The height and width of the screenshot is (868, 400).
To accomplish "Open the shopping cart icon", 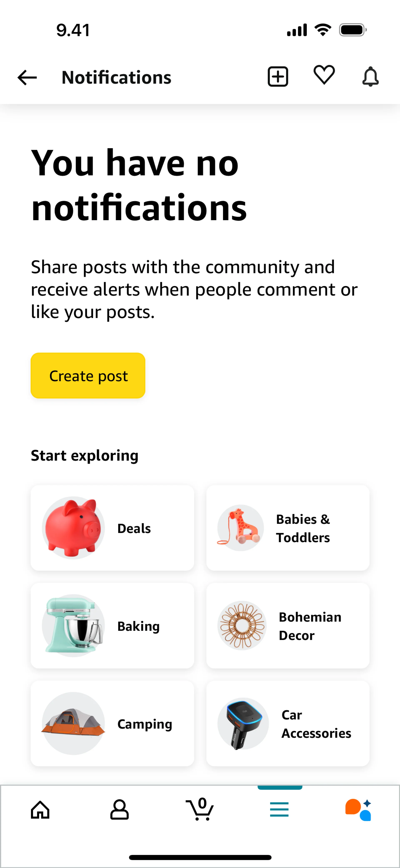I will pyautogui.click(x=200, y=809).
